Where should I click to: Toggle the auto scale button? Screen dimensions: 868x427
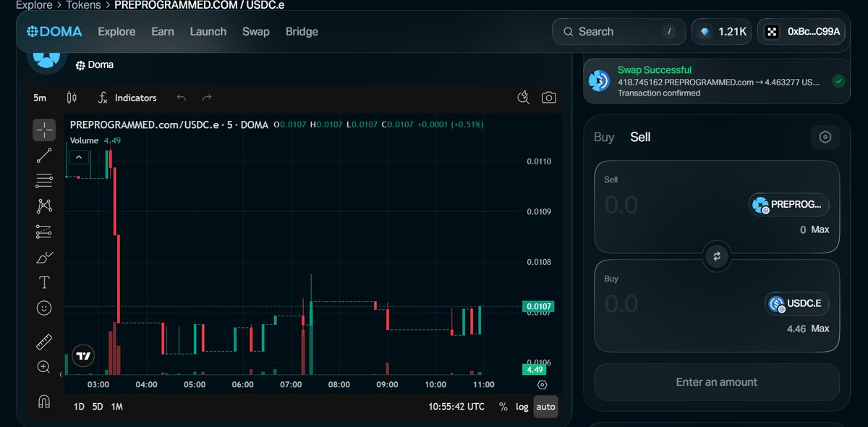pos(546,407)
